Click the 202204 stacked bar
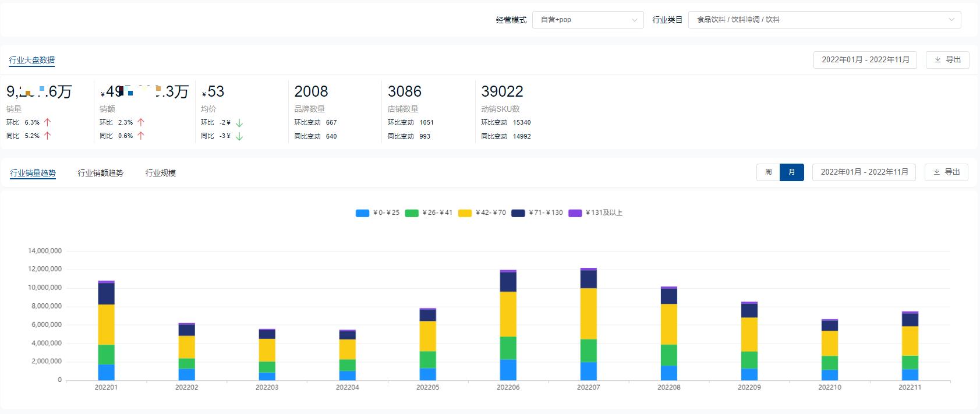The height and width of the screenshot is (414, 980). coord(347,355)
